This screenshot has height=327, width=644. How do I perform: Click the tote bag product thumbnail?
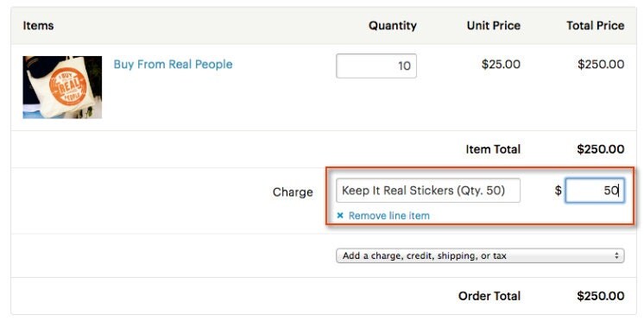click(x=62, y=87)
